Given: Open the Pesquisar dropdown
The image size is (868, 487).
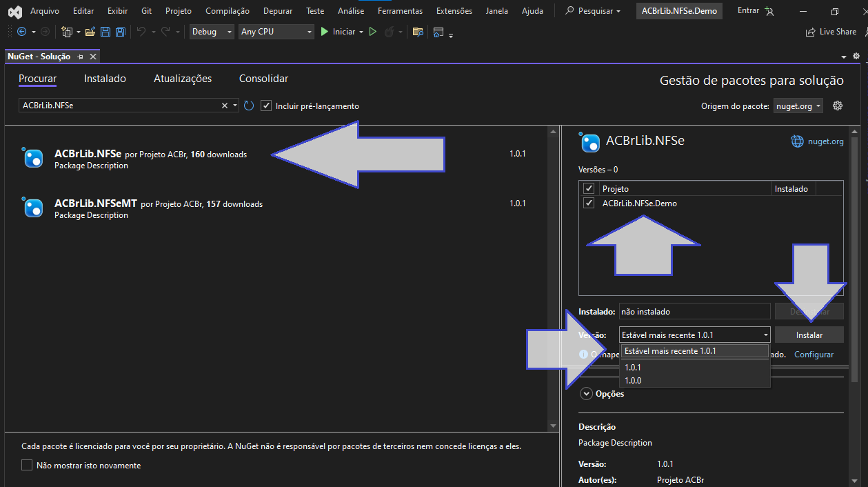Looking at the screenshot, I should tap(593, 11).
